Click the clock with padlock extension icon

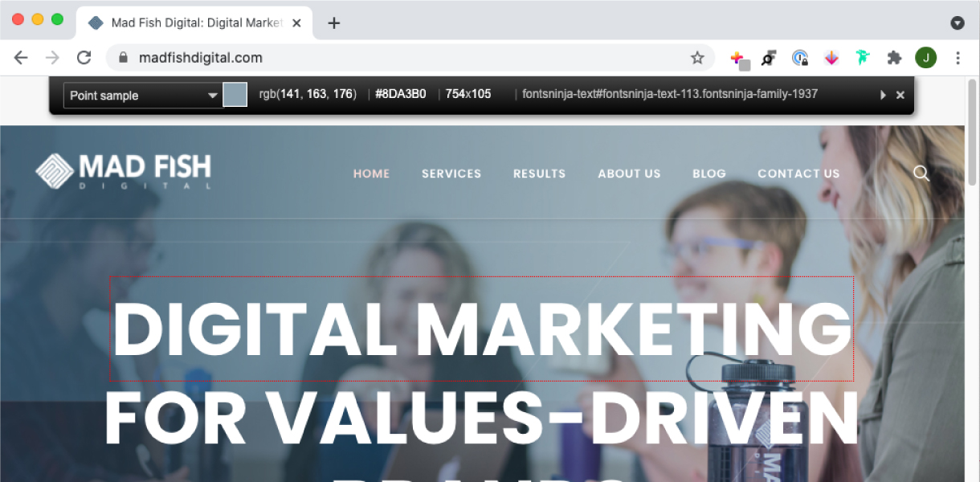[x=800, y=58]
